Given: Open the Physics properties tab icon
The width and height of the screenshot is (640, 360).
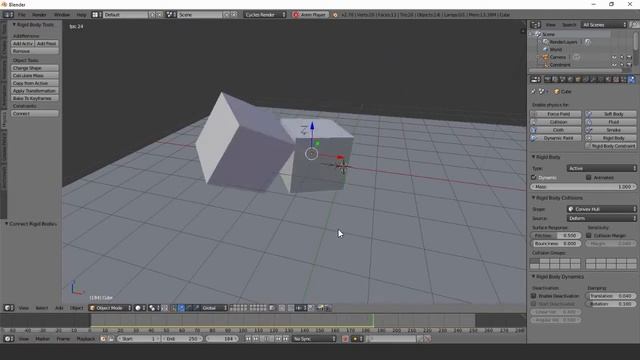Looking at the screenshot, I should coord(632,80).
